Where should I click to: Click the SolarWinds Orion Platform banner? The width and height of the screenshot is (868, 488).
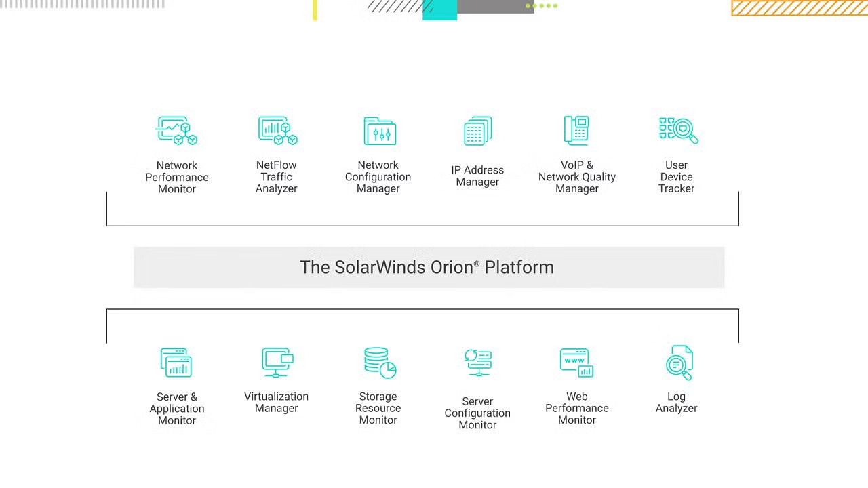(x=429, y=267)
